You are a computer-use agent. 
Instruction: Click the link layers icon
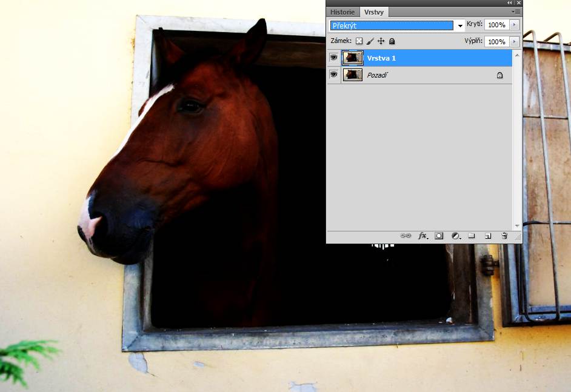click(x=406, y=236)
